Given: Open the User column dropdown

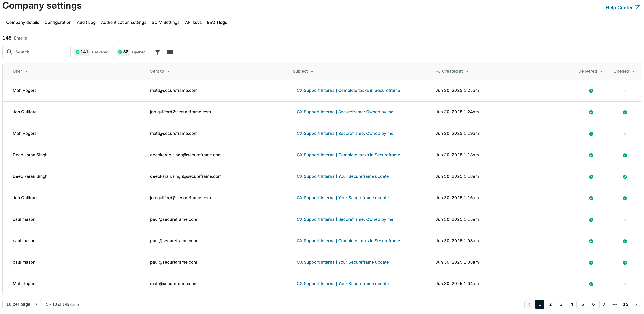Looking at the screenshot, I should (26, 71).
